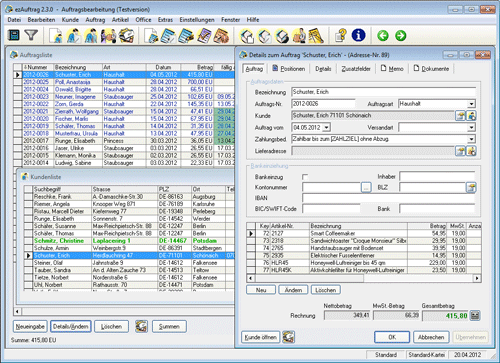Click the second icon beside the Kunde field
Image resolution: width=500 pixels, height=363 pixels.
(471, 116)
